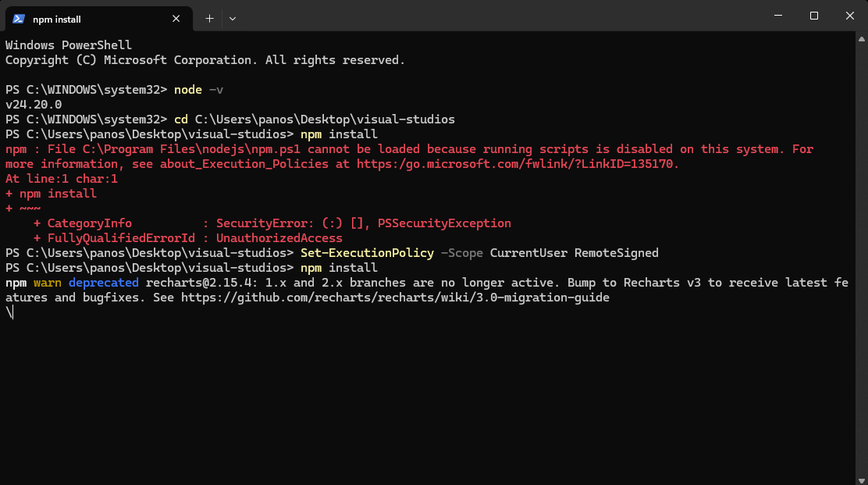
Task: Click the Set-ExecutionPolicy command text
Action: pos(367,253)
